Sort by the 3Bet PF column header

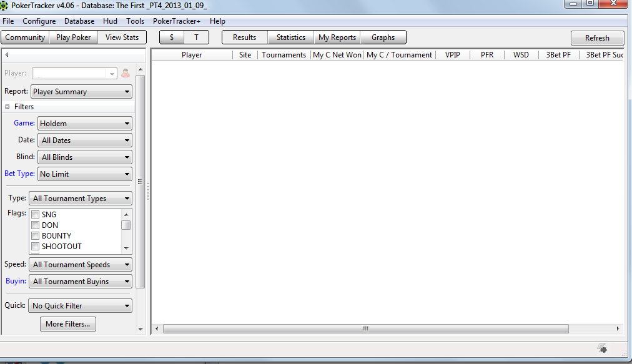coord(558,55)
